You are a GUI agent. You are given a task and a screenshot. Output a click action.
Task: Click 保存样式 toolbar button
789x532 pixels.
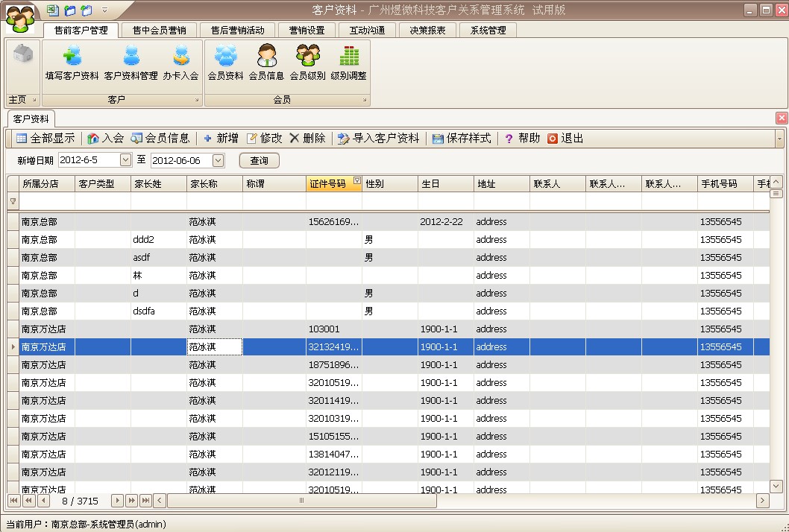(x=462, y=139)
